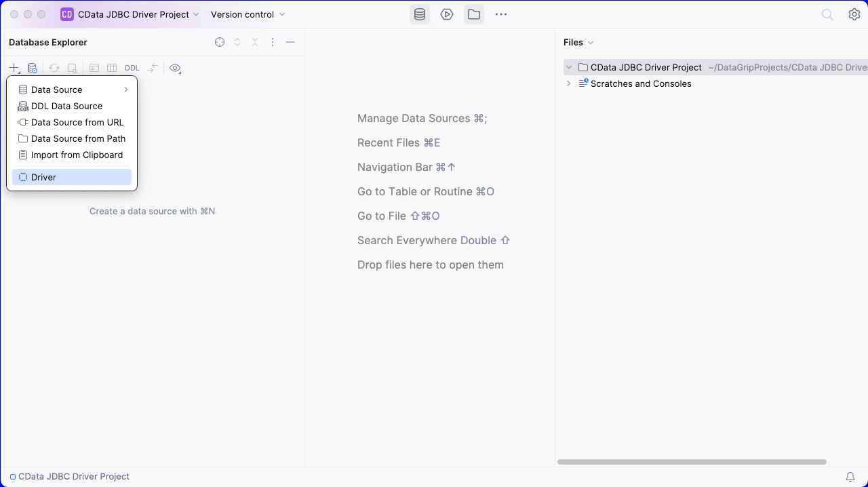Toggle the eye view options in Database Explorer
868x487 pixels.
[175, 68]
